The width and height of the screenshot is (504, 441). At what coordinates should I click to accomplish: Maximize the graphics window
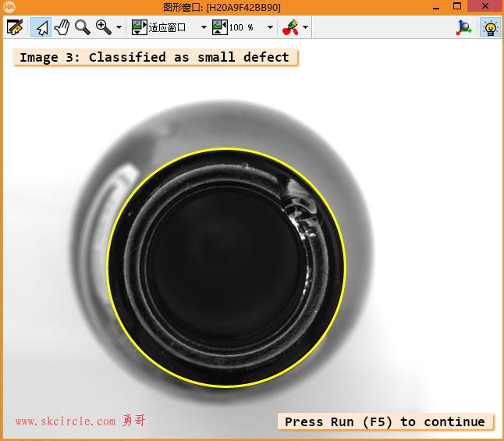(x=457, y=6)
